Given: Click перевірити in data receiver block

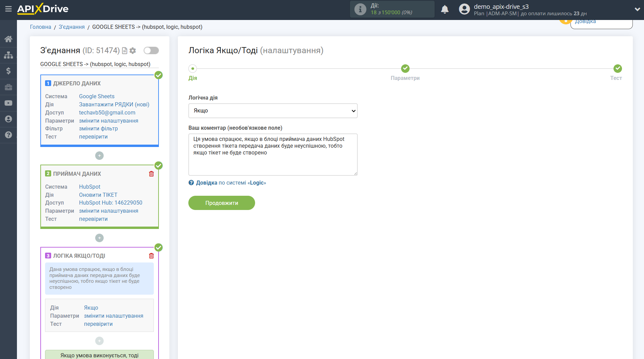Looking at the screenshot, I should 94,219.
